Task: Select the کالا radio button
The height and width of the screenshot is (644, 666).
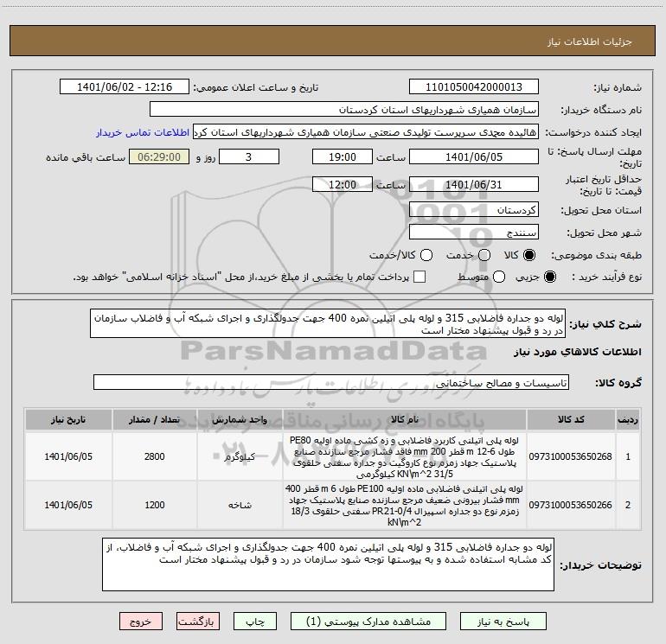Action: [529, 255]
